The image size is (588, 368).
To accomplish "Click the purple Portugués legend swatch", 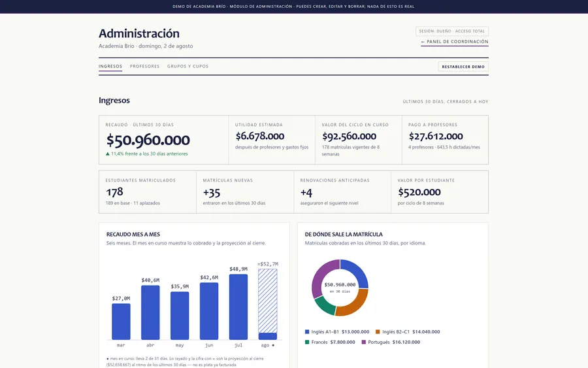I will [364, 342].
